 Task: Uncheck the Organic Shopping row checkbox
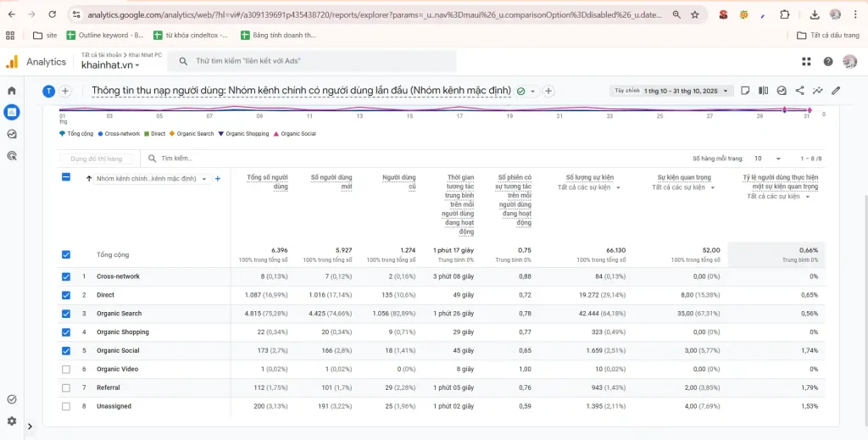click(66, 332)
